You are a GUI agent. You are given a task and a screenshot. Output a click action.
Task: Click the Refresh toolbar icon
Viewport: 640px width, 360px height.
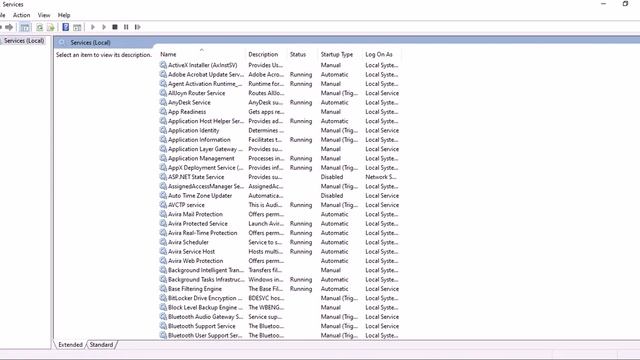[x=40, y=27]
